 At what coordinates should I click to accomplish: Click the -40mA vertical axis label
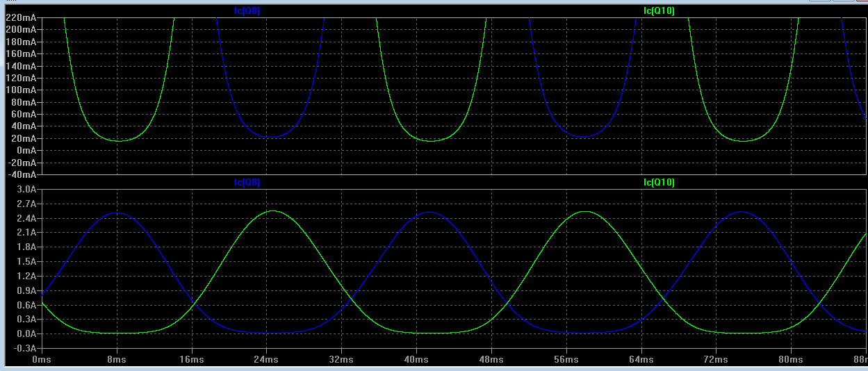[22, 174]
